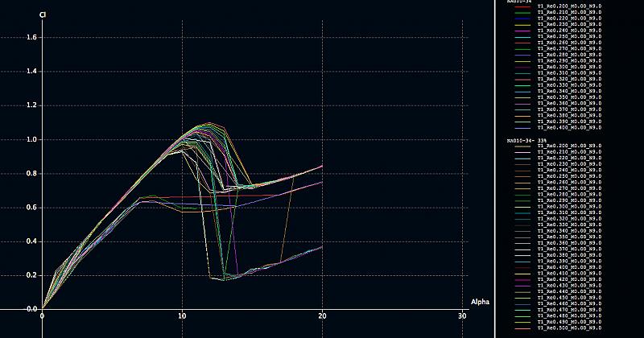Screen dimensions: 644x338
Task: Click the Cl axis label
Action: point(42,14)
